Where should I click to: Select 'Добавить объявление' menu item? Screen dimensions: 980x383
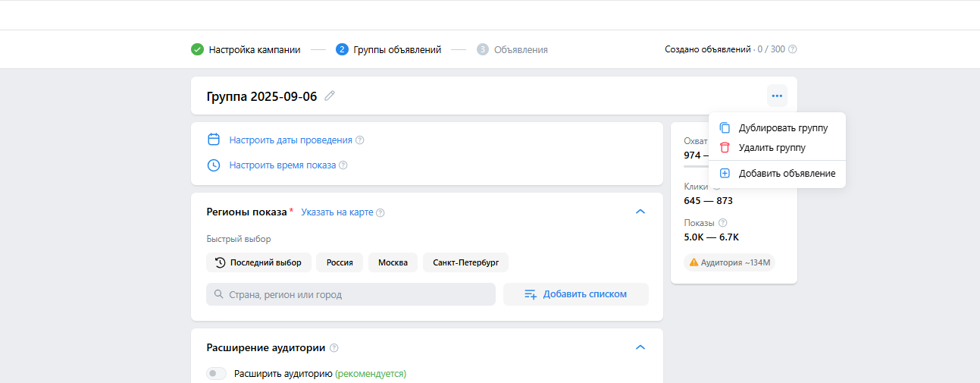[x=786, y=174]
